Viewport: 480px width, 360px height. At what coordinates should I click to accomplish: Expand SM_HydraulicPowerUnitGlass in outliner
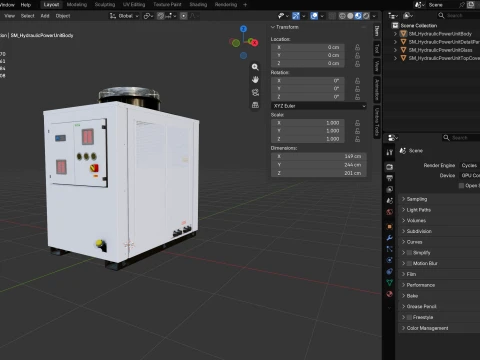pos(395,50)
